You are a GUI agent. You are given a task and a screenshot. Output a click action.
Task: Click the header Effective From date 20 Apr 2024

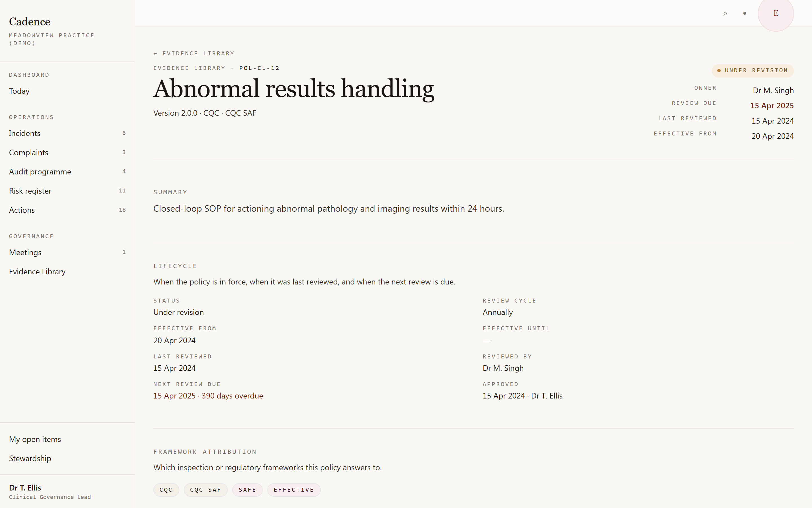[773, 136]
